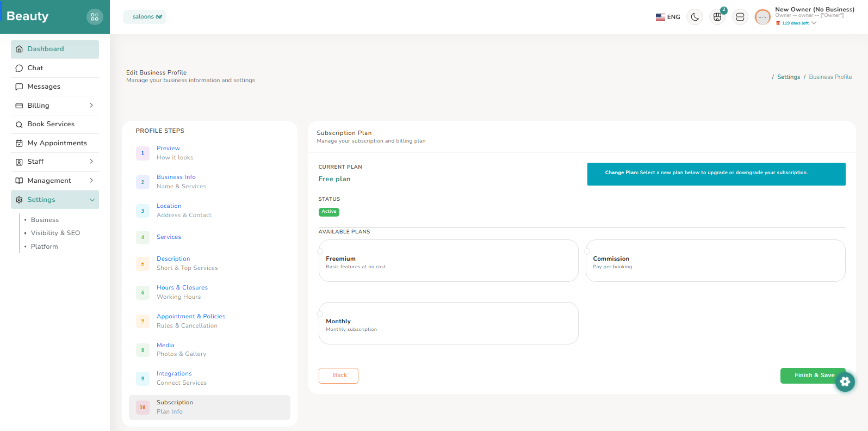Click the Beauty logo text
Viewport: 868px width, 431px height.
tap(27, 16)
